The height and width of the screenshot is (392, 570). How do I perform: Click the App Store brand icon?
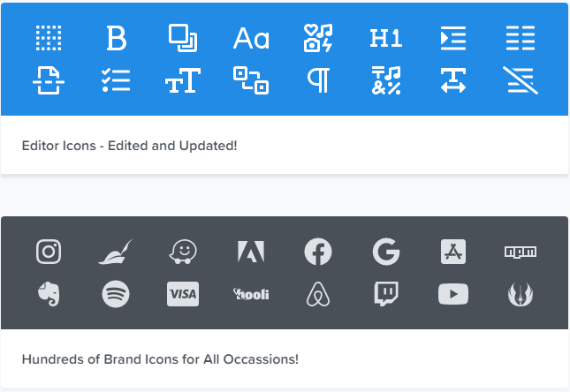pos(453,252)
